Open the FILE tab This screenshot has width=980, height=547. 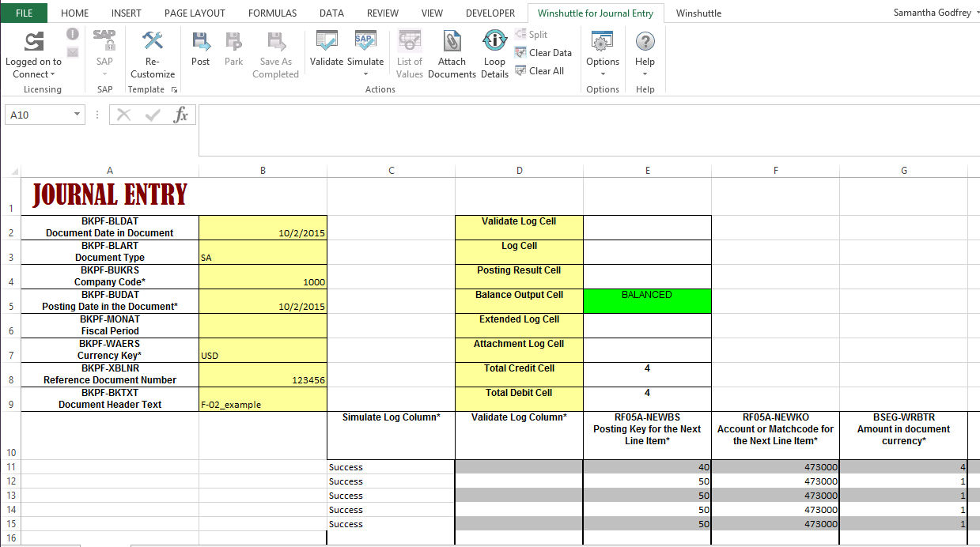pos(25,13)
